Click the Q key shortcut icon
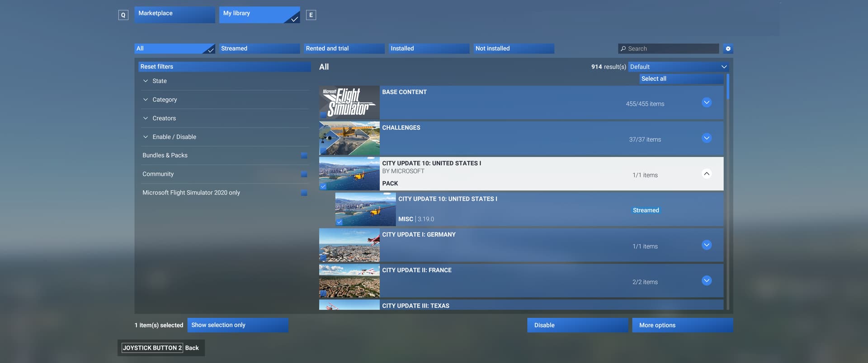868x363 pixels. (123, 15)
